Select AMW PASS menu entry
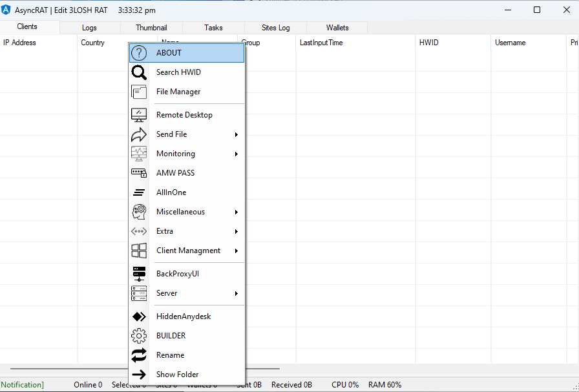Viewport: 579px width, 392px height. point(187,172)
